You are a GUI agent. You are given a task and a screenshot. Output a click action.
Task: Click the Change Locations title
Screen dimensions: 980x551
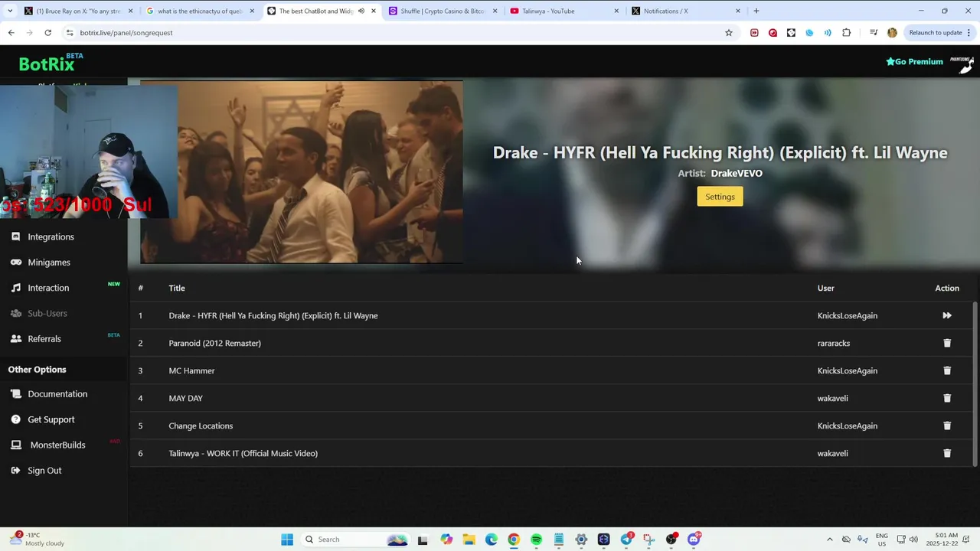201,425
